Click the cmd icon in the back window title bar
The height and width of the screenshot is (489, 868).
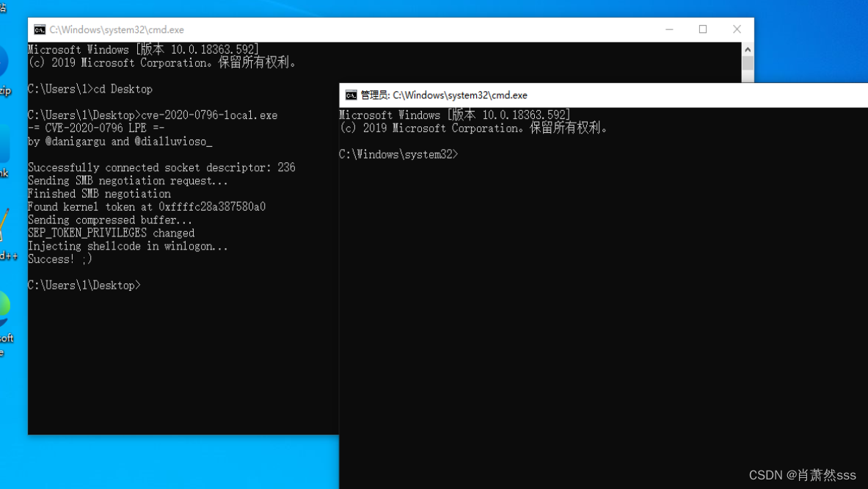click(40, 30)
